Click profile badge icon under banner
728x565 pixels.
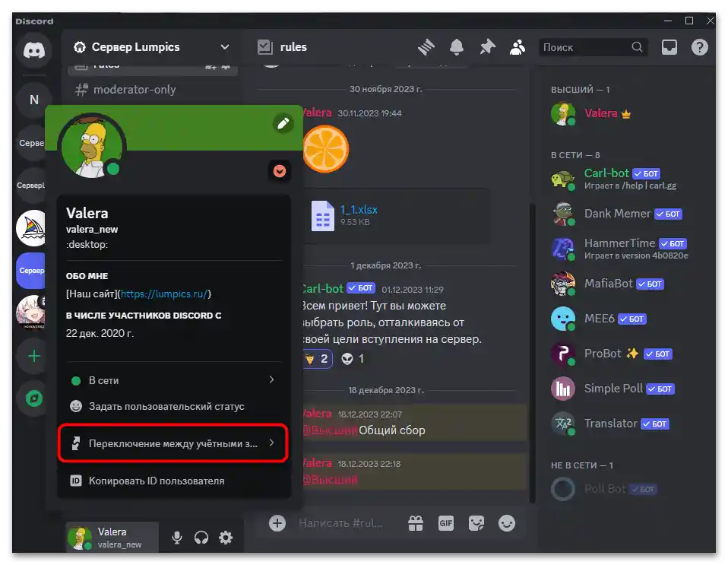280,171
